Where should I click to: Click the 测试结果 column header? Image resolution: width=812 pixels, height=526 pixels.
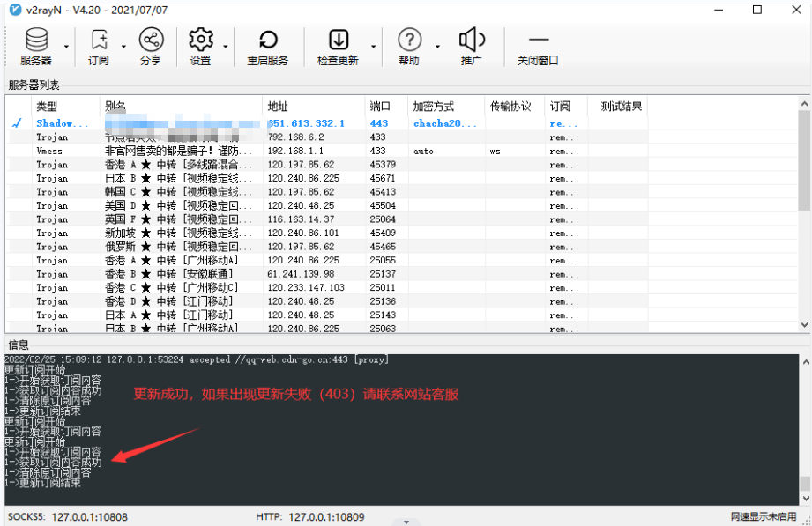[617, 106]
